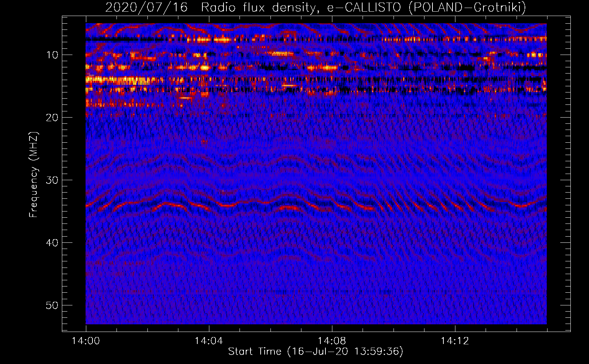Click the station name '(POLAND-Grotniki)'
Viewport: 589px width, 364px height.
pyautogui.click(x=467, y=8)
